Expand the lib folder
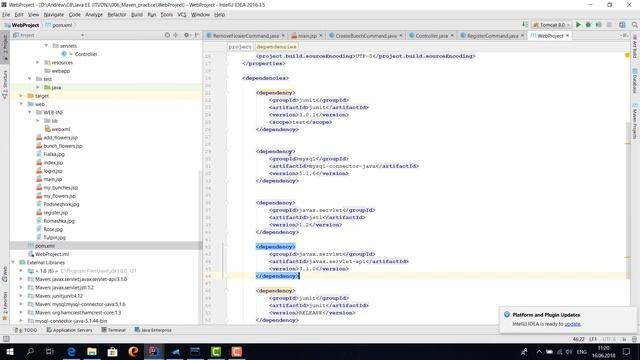This screenshot has width=640, height=360. point(38,121)
